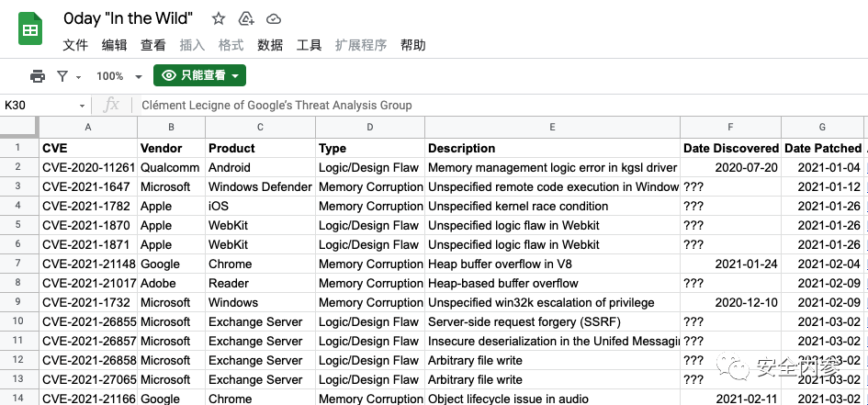
Task: Open the 100% zoom dropdown
Action: (119, 76)
